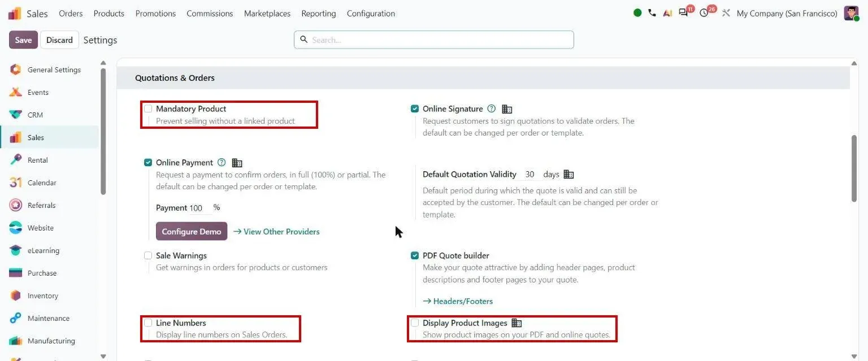Select the Manufacturing sidebar icon
The width and height of the screenshot is (868, 361).
[x=16, y=341]
